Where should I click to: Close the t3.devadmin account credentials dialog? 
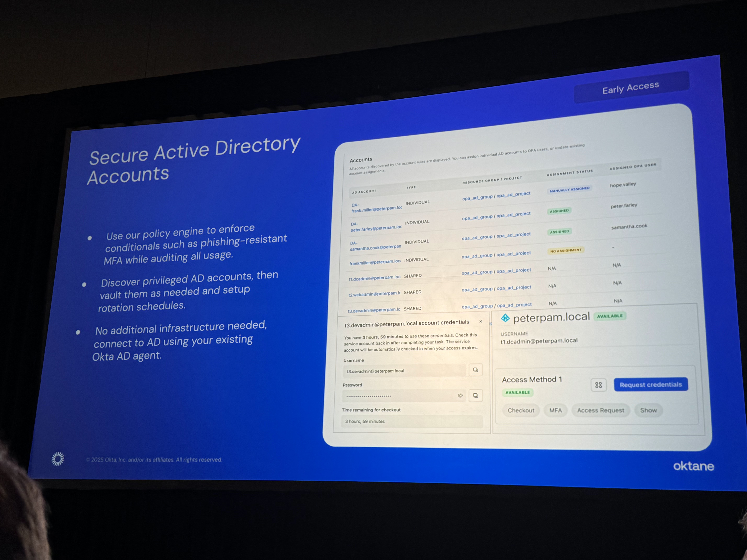click(x=481, y=321)
